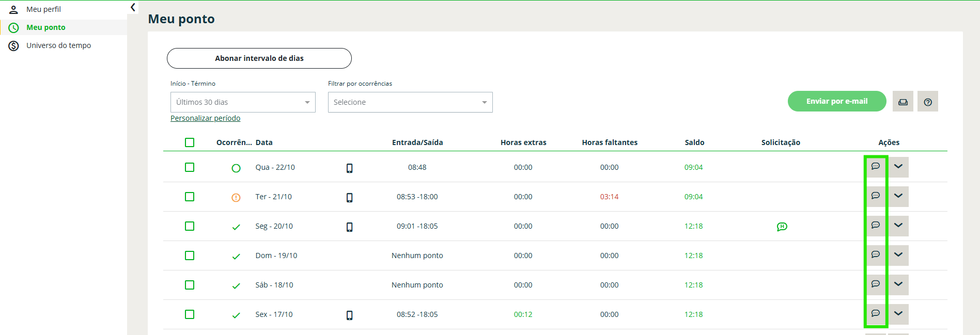980x335 pixels.
Task: Click comment icon for Qua - 22/10
Action: (875, 167)
